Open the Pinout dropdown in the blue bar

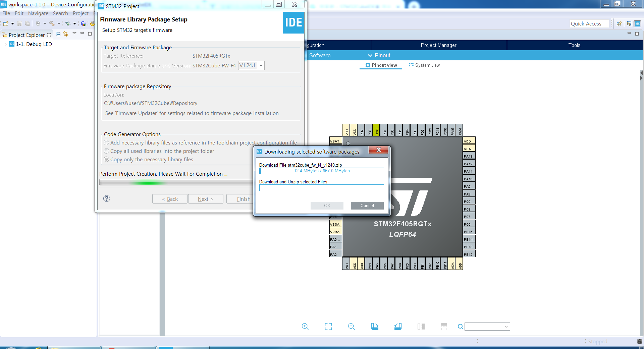tap(379, 55)
